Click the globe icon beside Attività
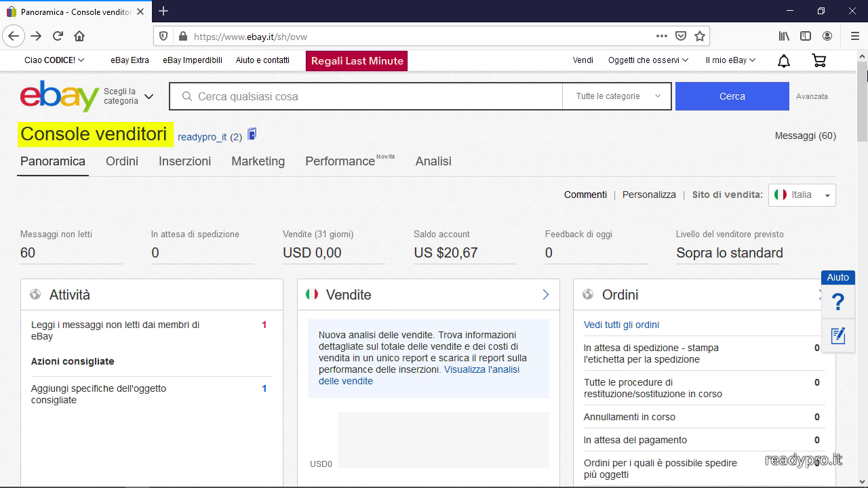The width and height of the screenshot is (868, 488). pos(35,295)
